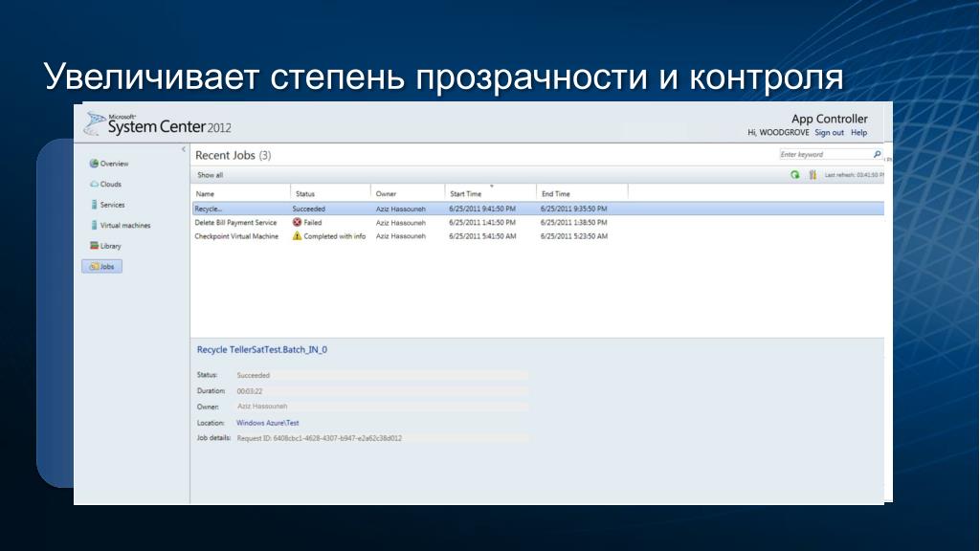
Task: Sort jobs by Start Time column
Action: [x=466, y=194]
